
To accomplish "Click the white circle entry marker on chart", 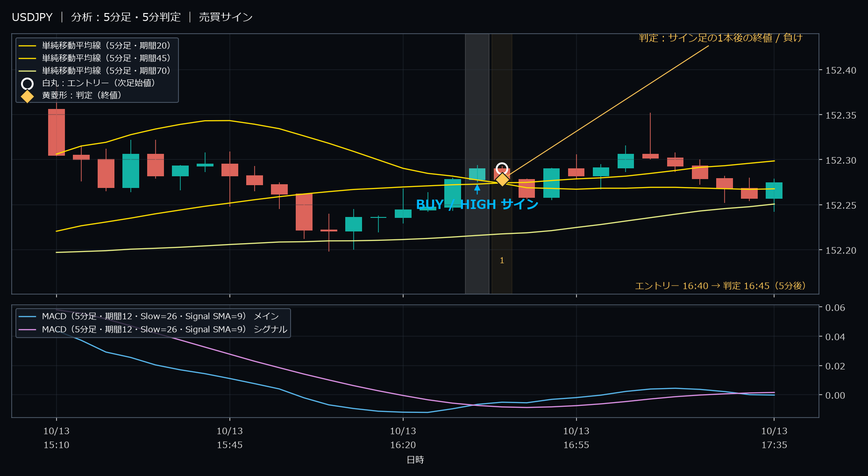I will pyautogui.click(x=502, y=168).
